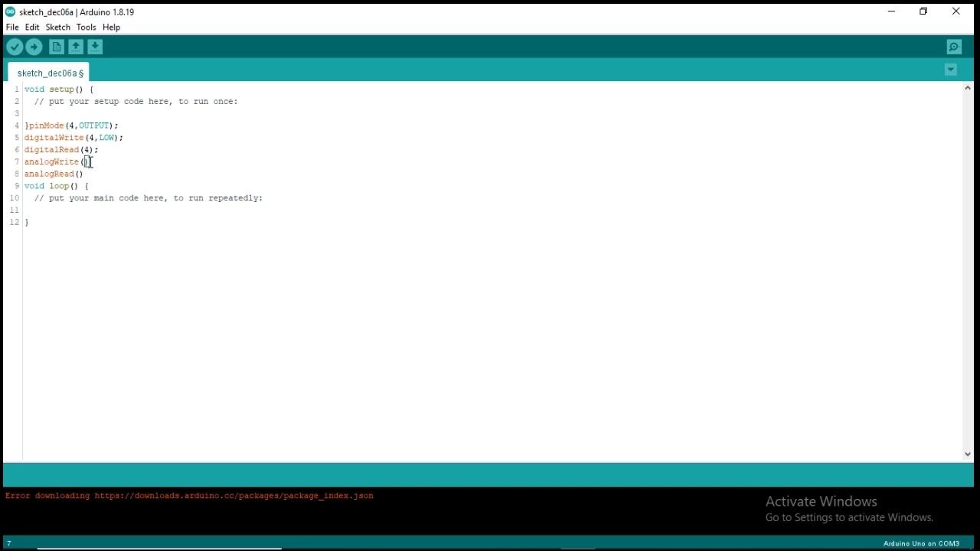Viewport: 980px width, 551px height.
Task: Open a sketch with the Open icon
Action: point(76,47)
